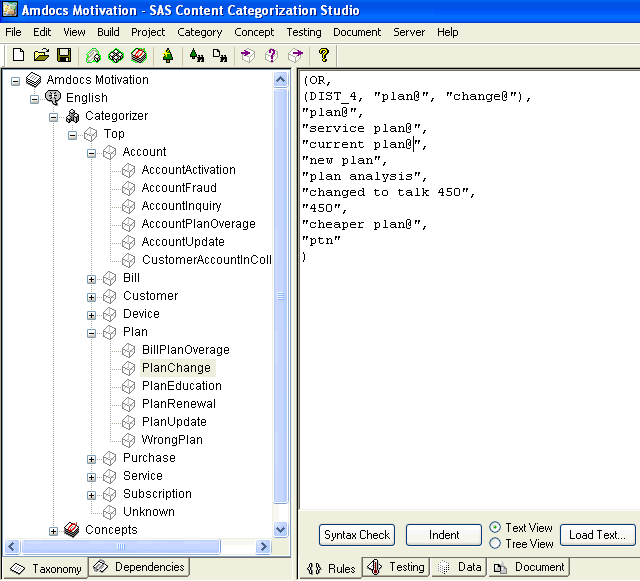Image resolution: width=640 pixels, height=581 pixels.
Task: Click the Open folder toolbar icon
Action: point(41,55)
